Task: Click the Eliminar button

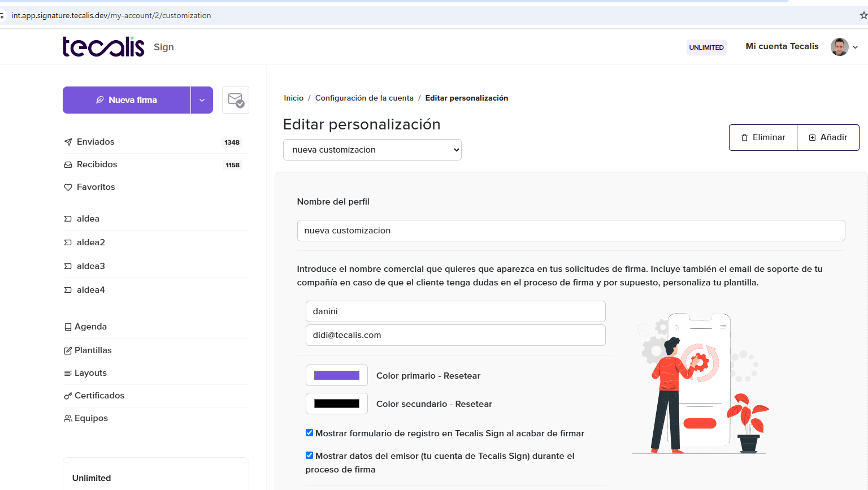Action: pos(763,137)
